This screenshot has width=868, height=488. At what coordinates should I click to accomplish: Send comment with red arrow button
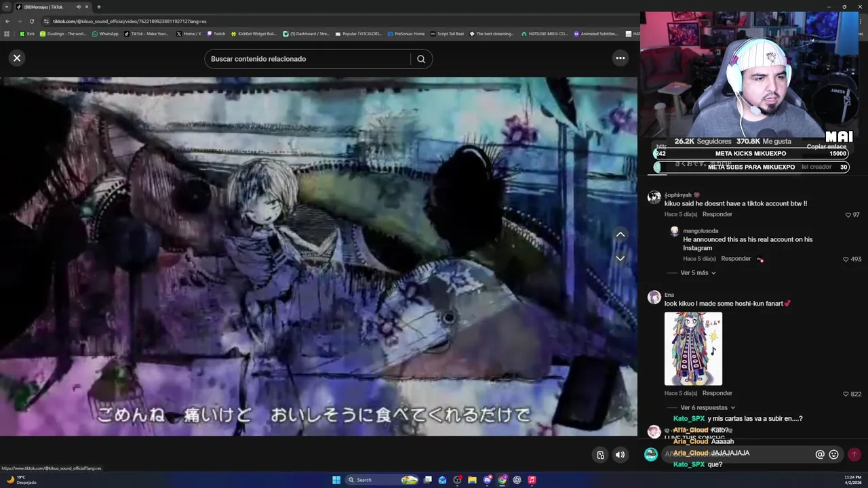coord(854,454)
